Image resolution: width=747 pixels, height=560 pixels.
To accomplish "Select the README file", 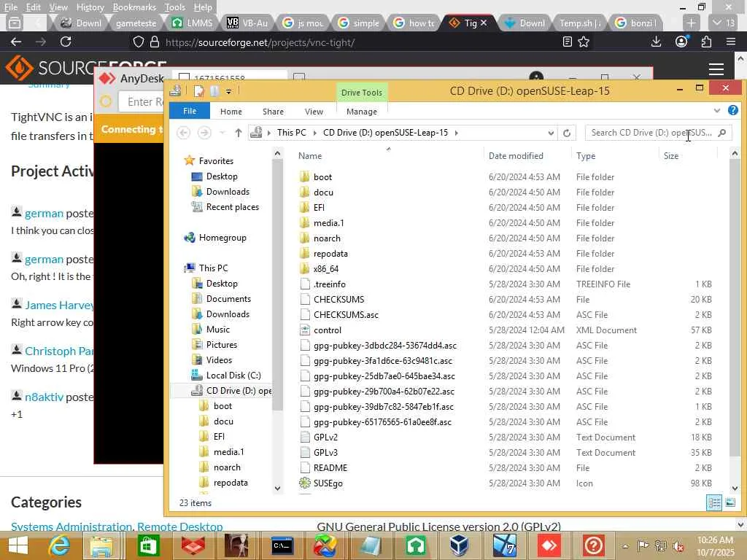I will click(330, 467).
